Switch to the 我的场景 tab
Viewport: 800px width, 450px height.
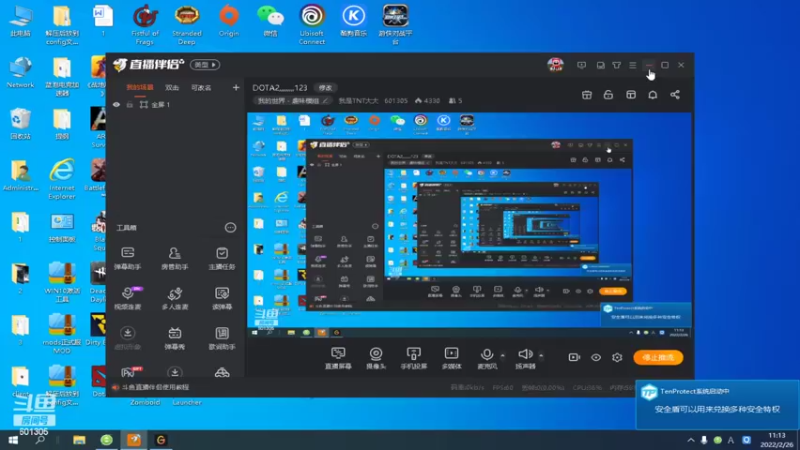click(140, 88)
